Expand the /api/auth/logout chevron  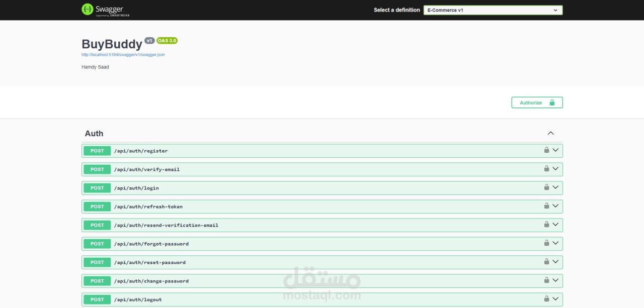click(555, 298)
